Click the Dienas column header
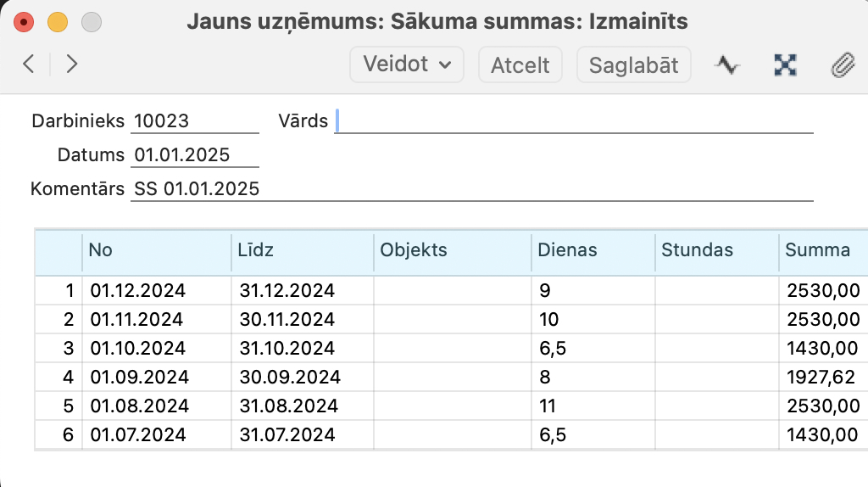868x487 pixels. pos(593,250)
